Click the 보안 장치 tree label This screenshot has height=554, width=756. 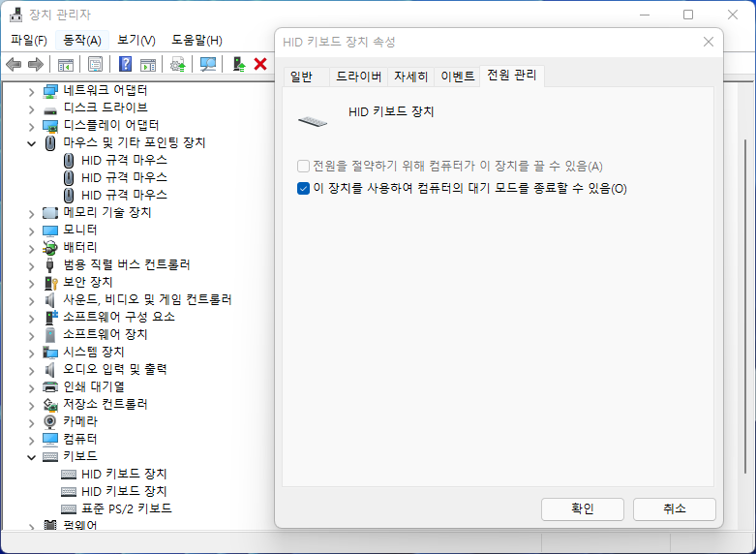pos(88,282)
